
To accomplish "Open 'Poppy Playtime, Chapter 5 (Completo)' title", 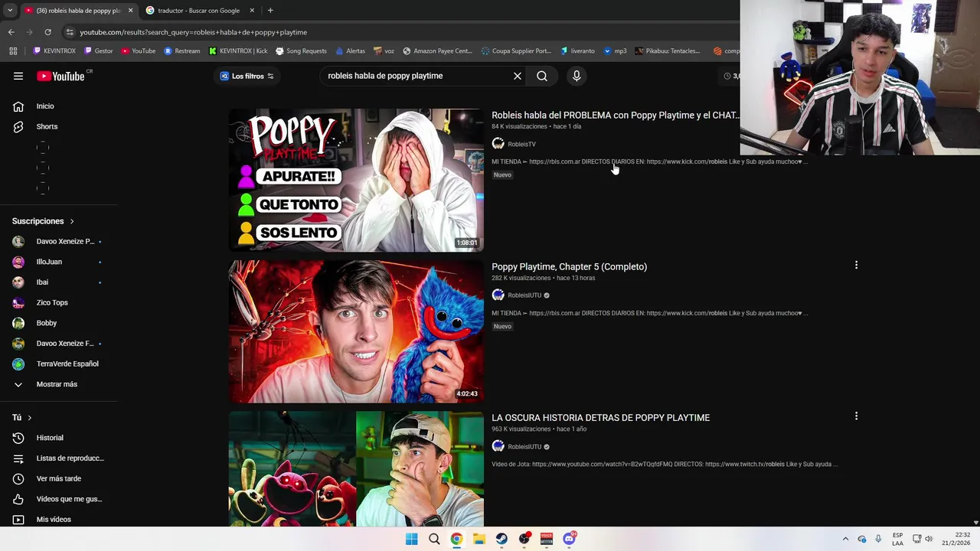I will coord(569,266).
